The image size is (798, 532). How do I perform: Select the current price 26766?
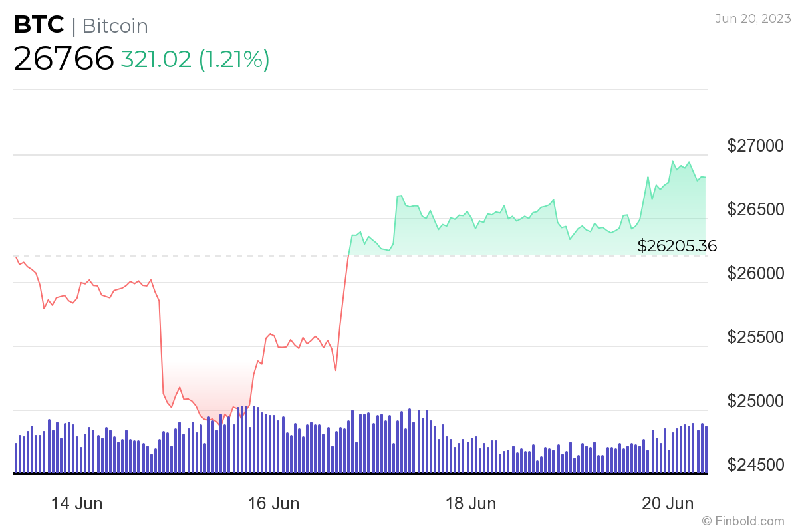pyautogui.click(x=64, y=59)
